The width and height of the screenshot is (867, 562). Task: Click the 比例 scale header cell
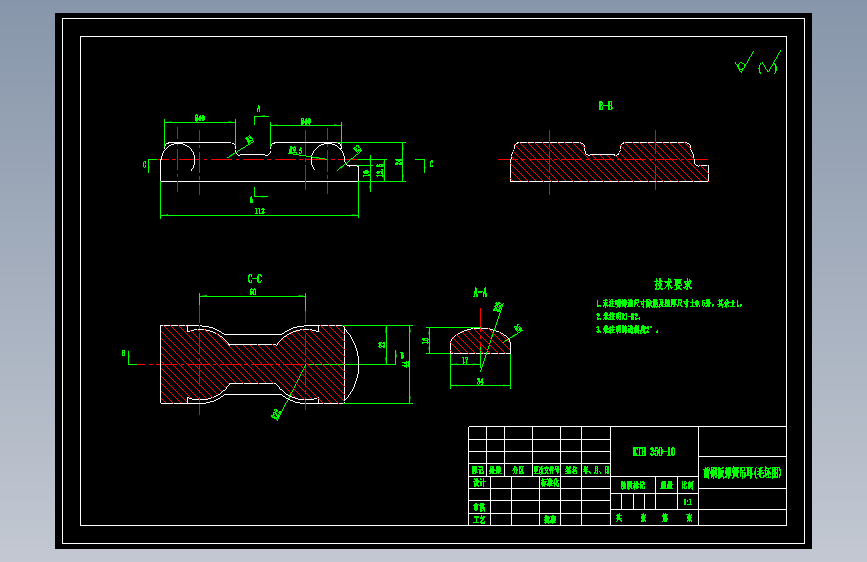click(687, 485)
